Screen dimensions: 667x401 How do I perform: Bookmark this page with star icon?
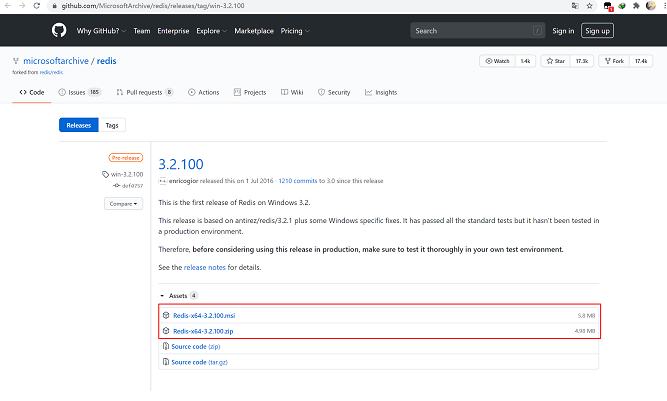(590, 6)
